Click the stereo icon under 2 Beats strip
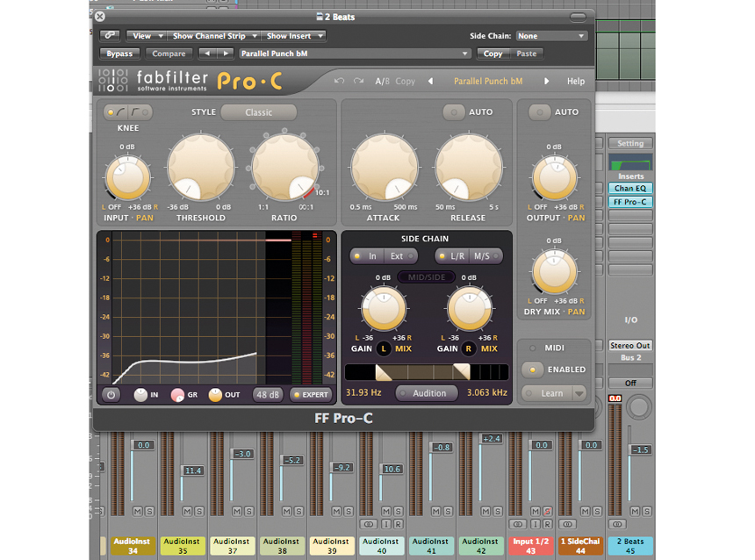Viewport: 755px width, 560px height. click(x=617, y=524)
